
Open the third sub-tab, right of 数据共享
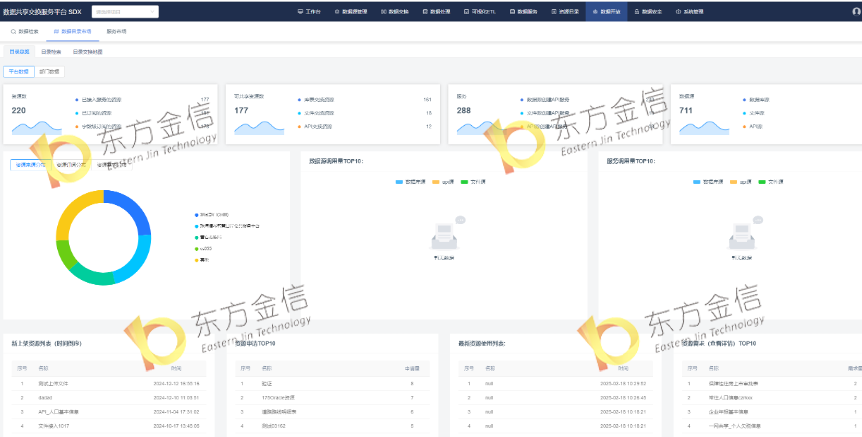117,32
